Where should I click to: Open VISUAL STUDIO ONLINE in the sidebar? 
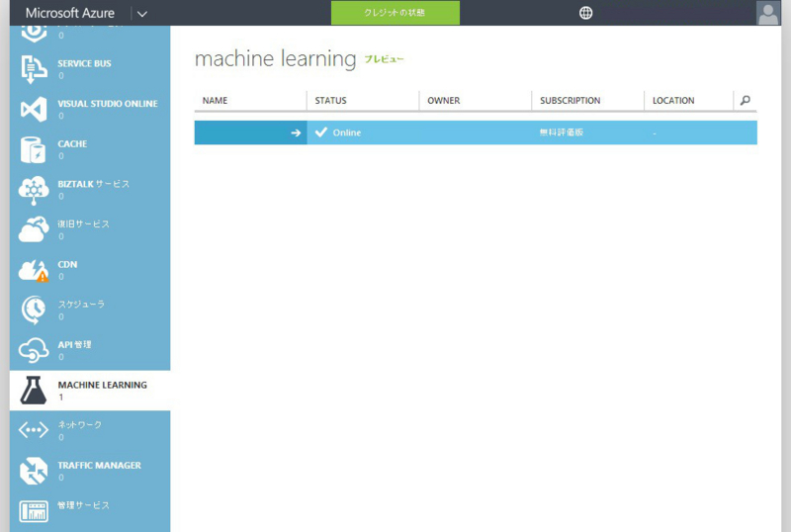[x=108, y=104]
